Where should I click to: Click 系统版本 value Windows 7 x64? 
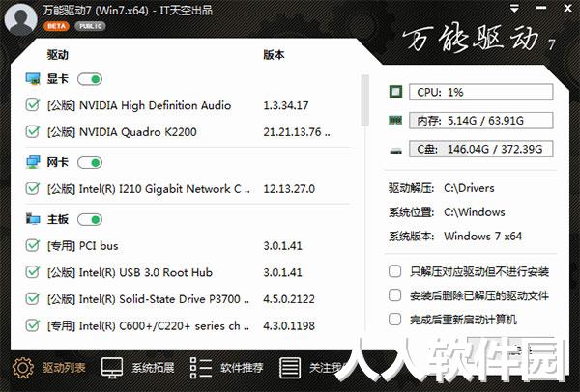tap(483, 236)
